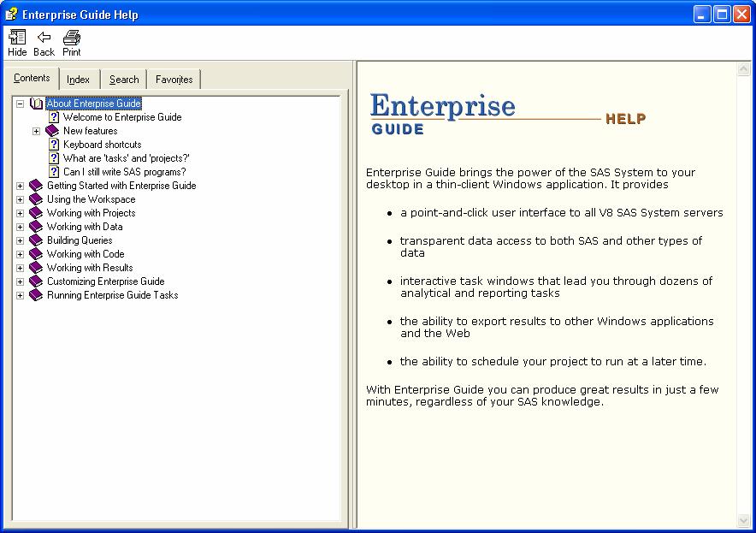Maximize the Enterprise Guide Help window
Screen dimensions: 756x533
pos(722,15)
